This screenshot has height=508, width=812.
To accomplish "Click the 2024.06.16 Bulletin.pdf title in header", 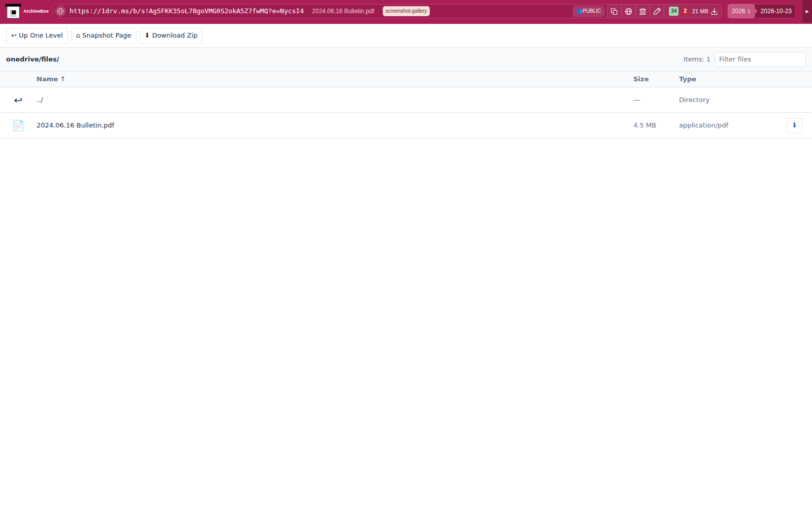I will (343, 11).
